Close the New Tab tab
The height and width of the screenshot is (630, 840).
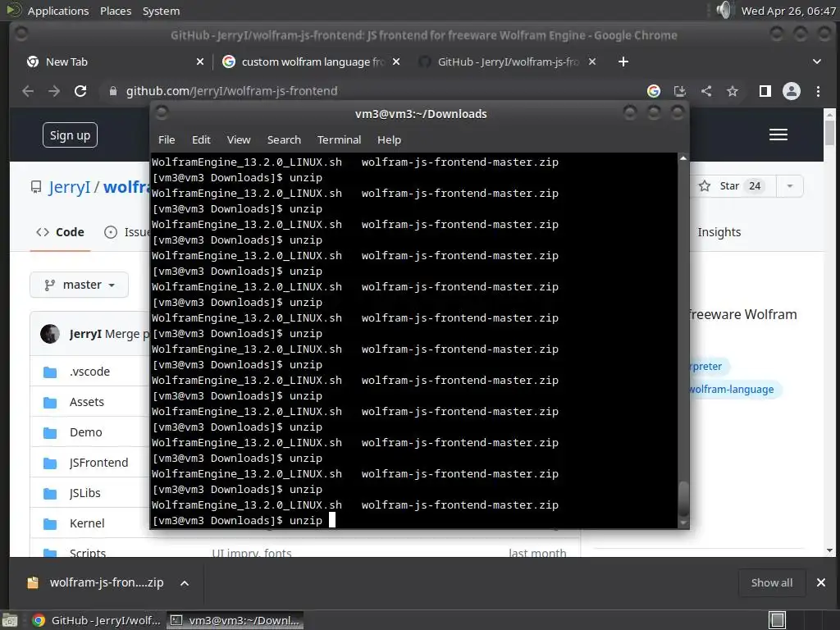click(200, 62)
